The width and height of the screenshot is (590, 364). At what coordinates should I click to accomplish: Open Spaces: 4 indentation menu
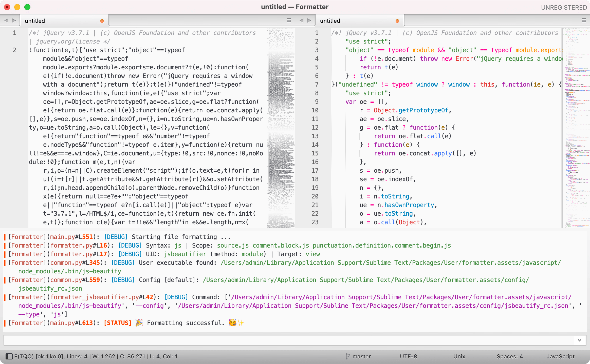(509, 356)
